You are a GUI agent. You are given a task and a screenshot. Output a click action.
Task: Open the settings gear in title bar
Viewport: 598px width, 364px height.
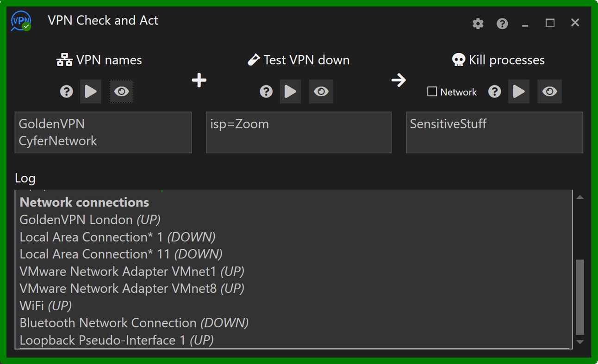coord(478,24)
